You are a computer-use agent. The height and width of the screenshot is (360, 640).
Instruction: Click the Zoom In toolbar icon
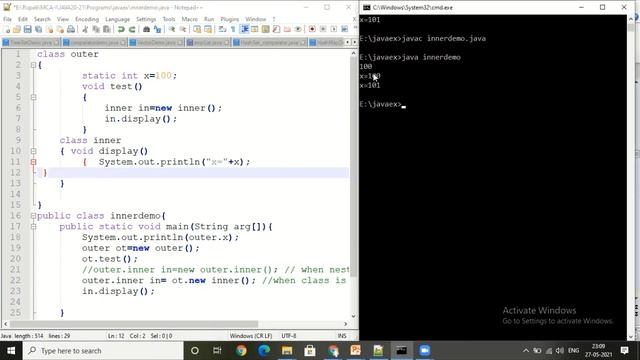[x=172, y=29]
